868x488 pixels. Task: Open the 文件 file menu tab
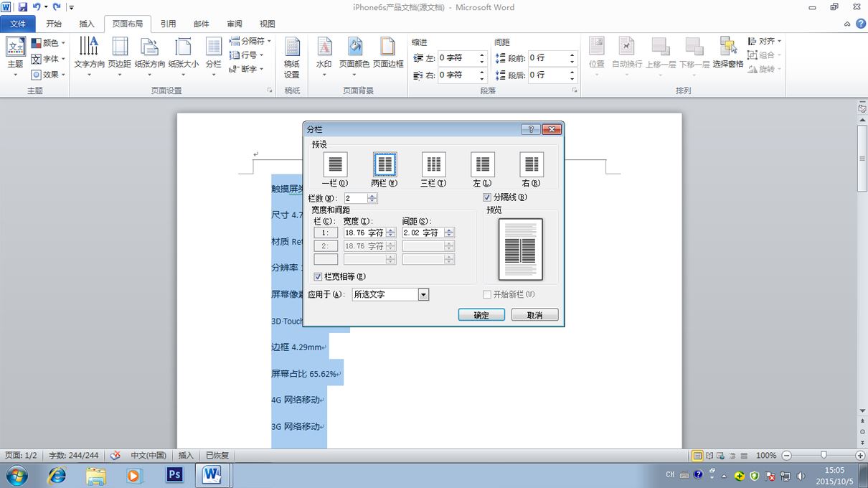point(18,24)
